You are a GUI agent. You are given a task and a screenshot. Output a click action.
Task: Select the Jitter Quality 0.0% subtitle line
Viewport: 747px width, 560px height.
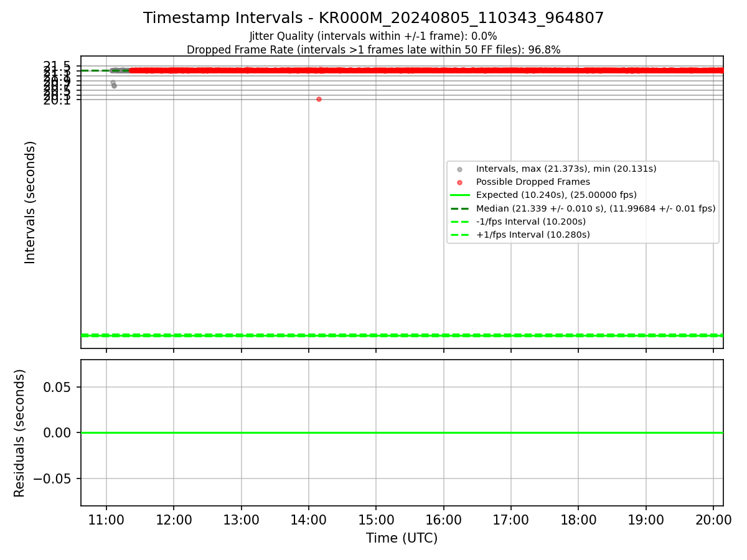pos(374,37)
